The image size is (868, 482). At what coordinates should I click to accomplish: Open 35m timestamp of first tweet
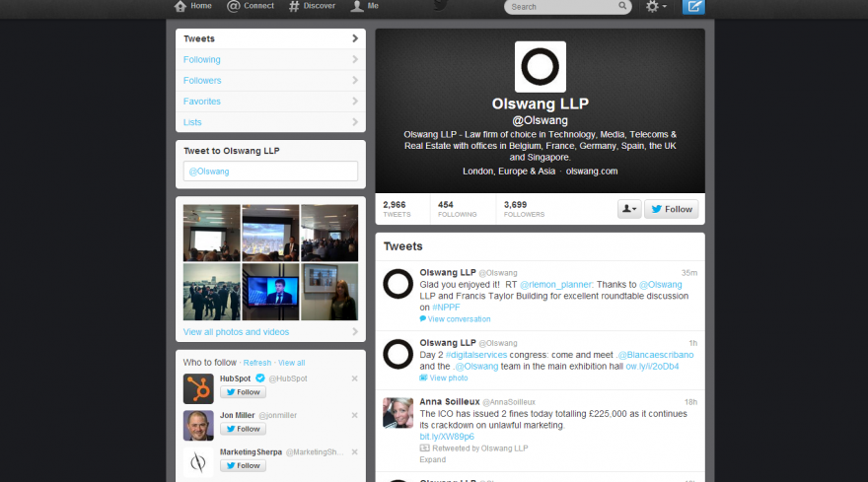[x=689, y=273]
